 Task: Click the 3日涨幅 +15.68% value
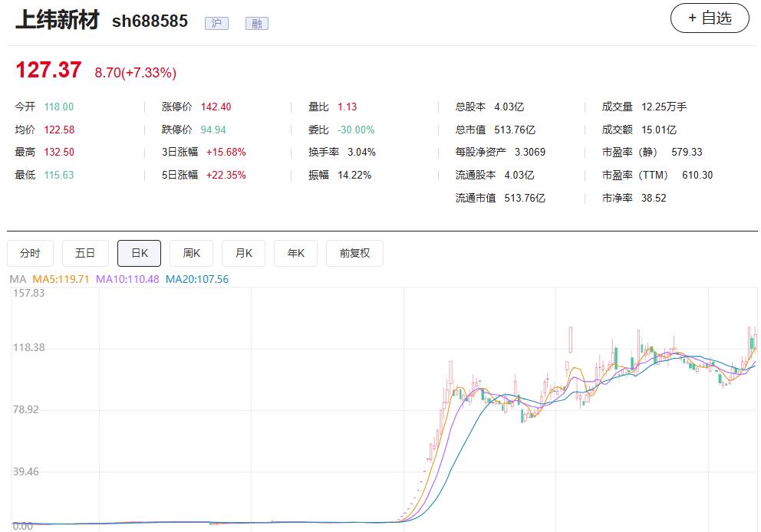228,152
